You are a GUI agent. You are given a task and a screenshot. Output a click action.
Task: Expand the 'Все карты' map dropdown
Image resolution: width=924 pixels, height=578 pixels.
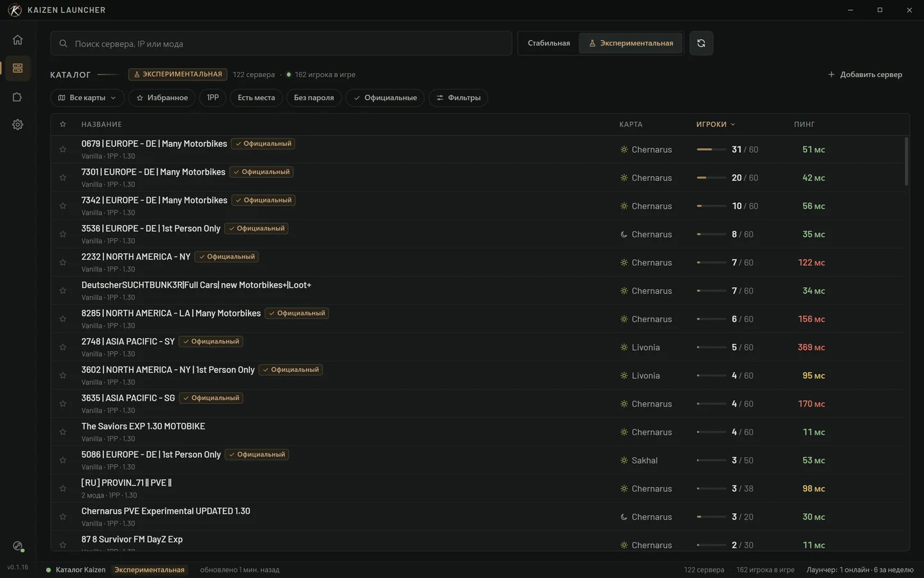[87, 98]
